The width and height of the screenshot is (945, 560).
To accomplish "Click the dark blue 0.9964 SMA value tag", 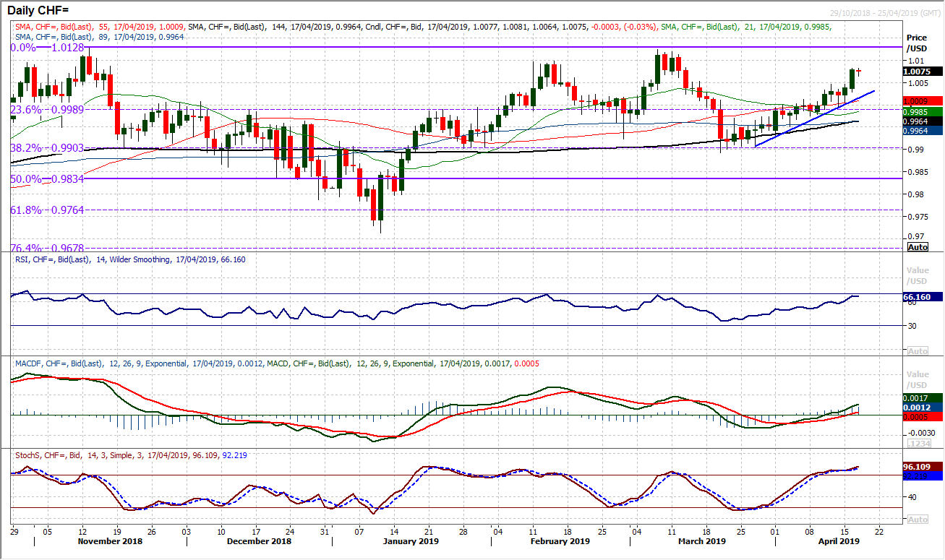I will pos(921,131).
